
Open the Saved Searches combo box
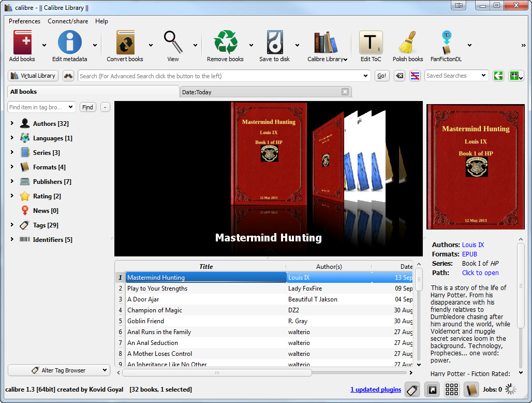click(x=456, y=76)
